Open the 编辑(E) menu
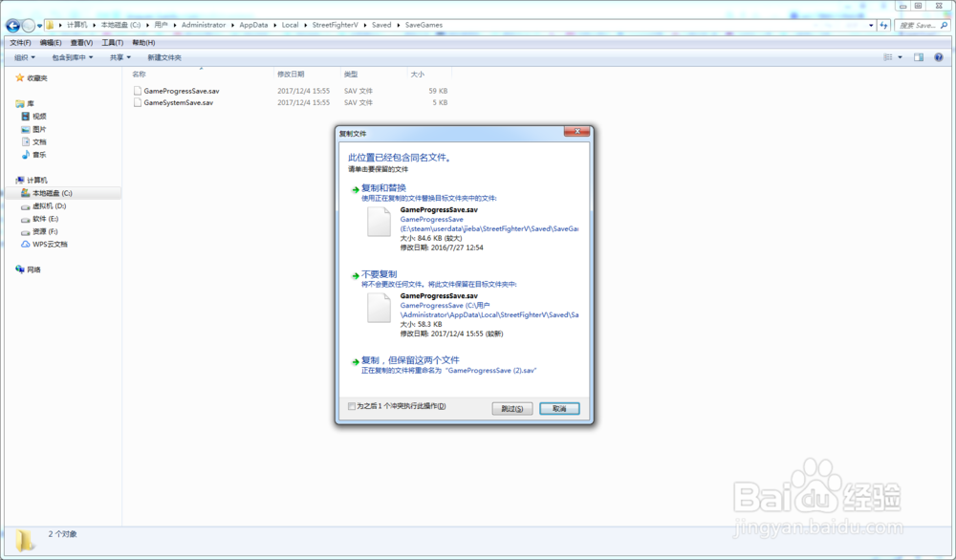The width and height of the screenshot is (956, 560). pos(51,43)
